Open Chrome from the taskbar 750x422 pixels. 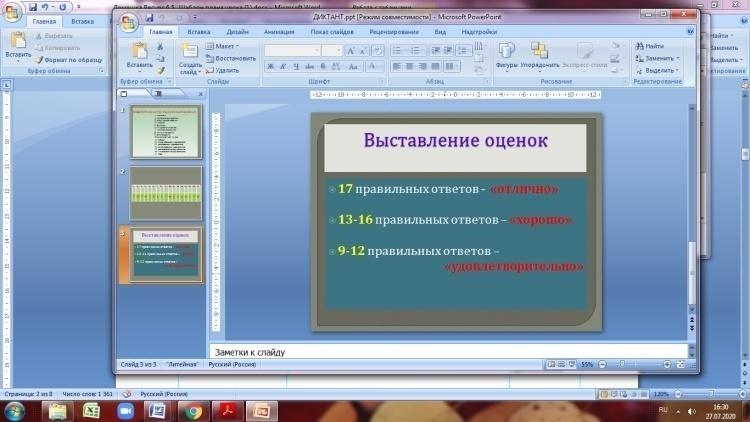[194, 411]
